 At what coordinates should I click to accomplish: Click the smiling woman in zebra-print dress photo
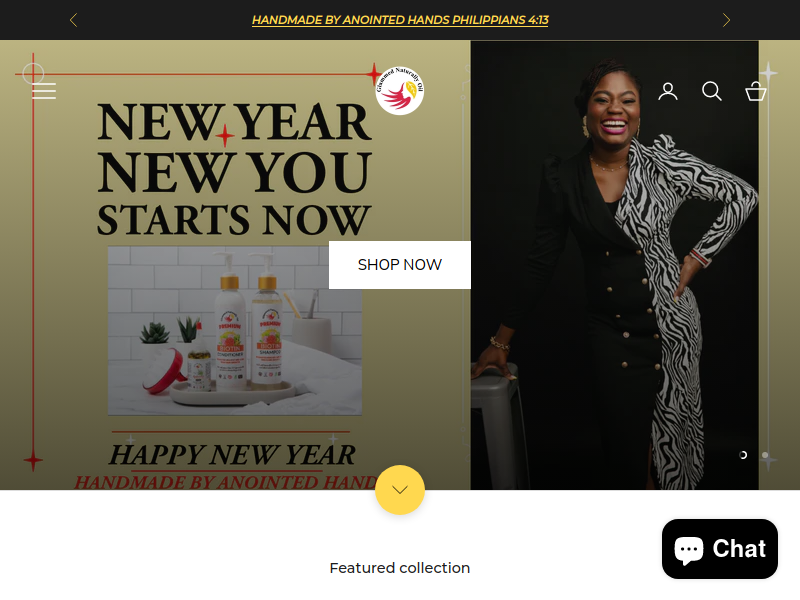pyautogui.click(x=614, y=265)
